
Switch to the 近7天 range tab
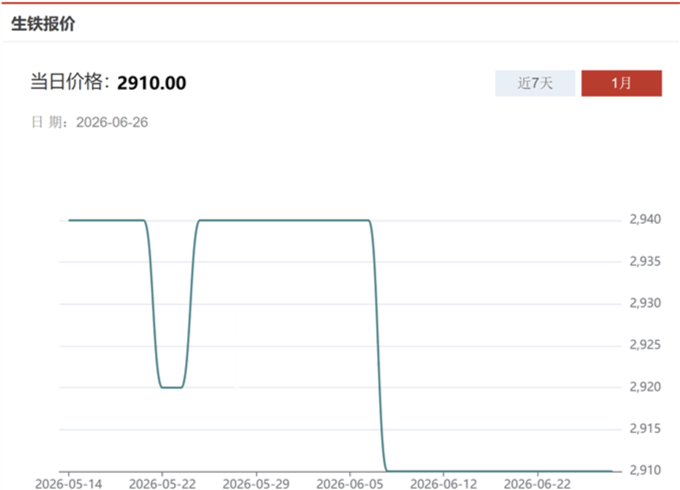[x=535, y=83]
